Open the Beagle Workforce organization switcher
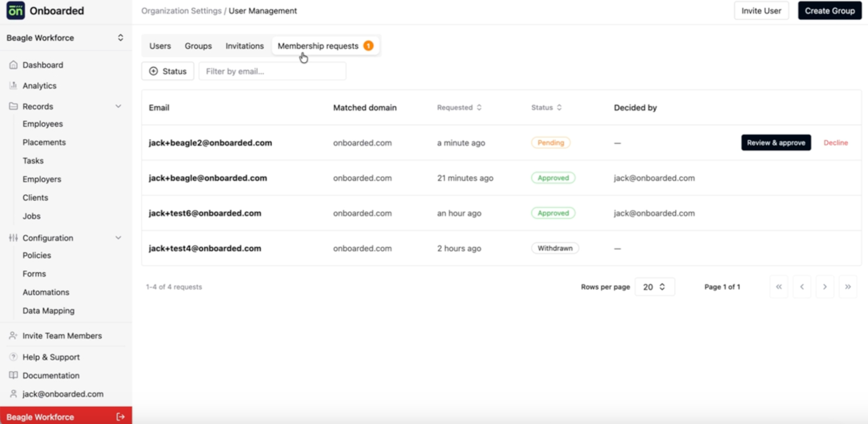Image resolution: width=868 pixels, height=424 pixels. point(65,38)
